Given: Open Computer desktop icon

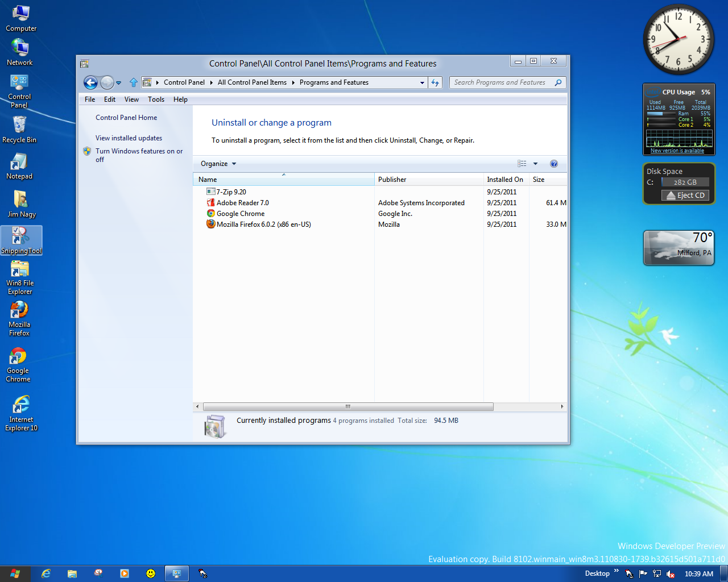Looking at the screenshot, I should click(21, 19).
